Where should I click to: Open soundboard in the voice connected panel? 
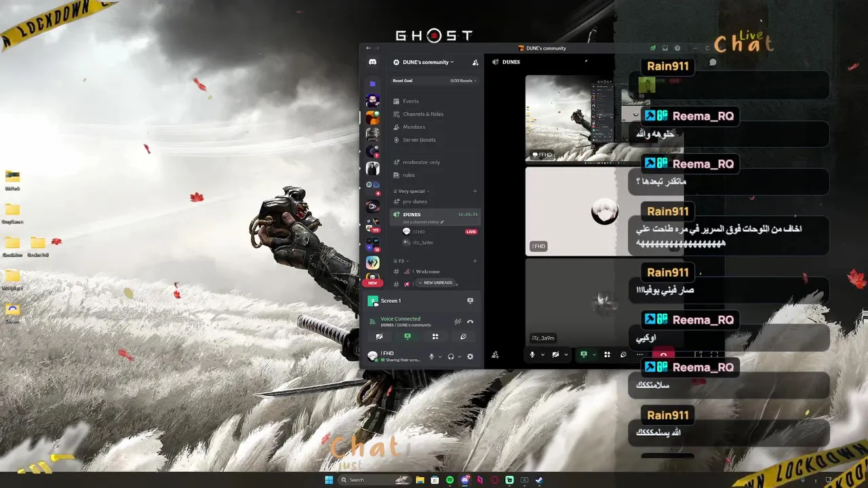tap(463, 336)
